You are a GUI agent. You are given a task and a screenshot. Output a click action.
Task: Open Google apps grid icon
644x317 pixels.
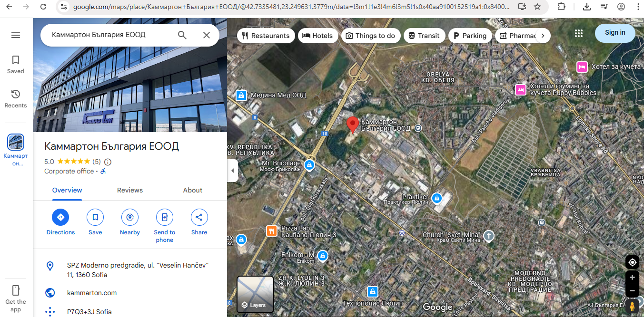click(579, 33)
